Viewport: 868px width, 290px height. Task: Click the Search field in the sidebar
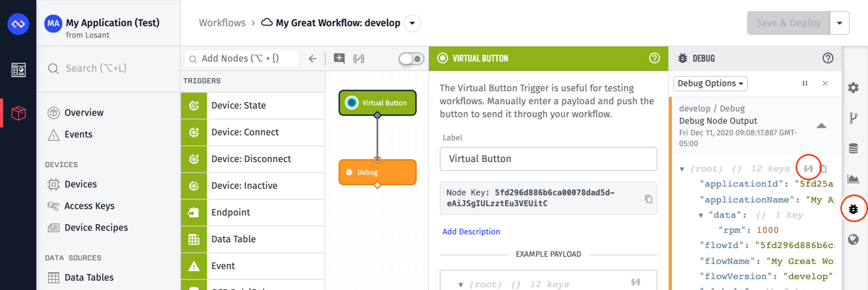pyautogui.click(x=109, y=69)
